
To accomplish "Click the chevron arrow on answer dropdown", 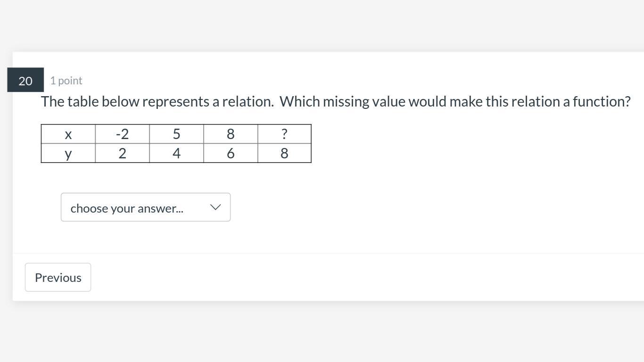I will (215, 207).
